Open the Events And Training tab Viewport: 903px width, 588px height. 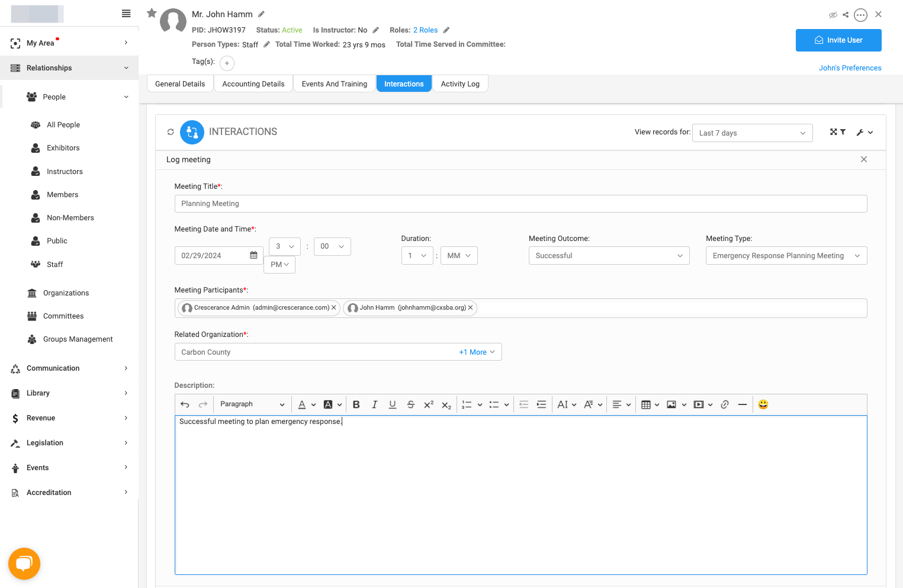pos(335,84)
